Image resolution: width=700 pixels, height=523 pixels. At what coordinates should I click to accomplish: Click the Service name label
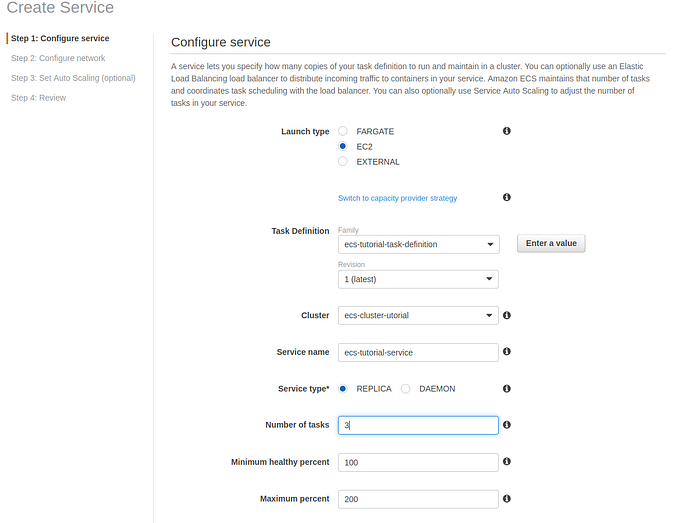(303, 352)
